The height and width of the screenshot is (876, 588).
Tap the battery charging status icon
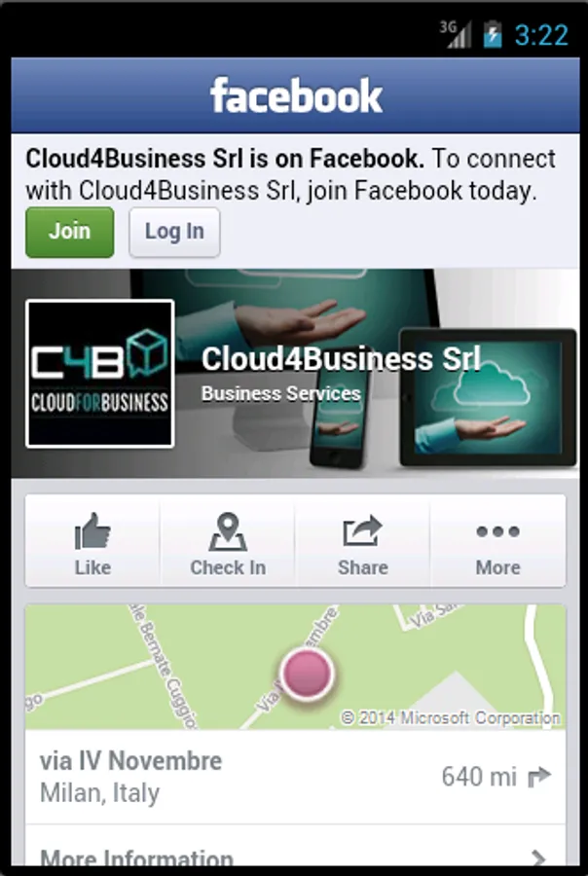[492, 34]
